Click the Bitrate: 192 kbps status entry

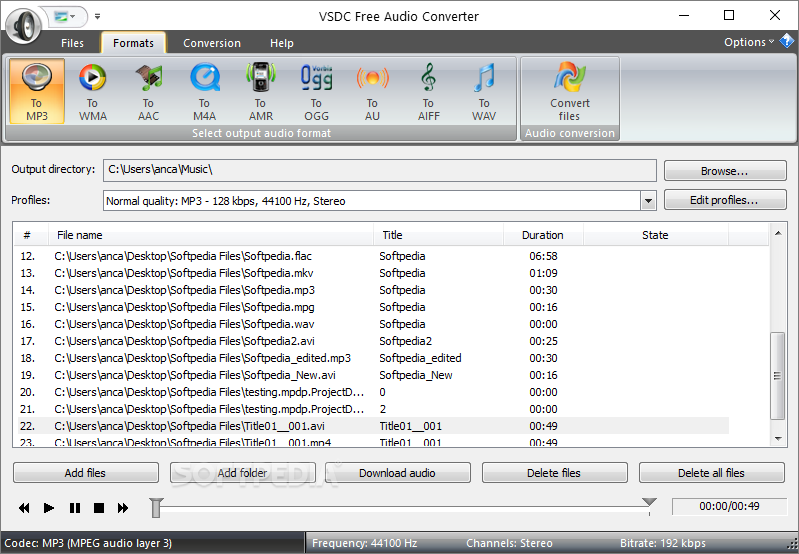click(x=662, y=543)
